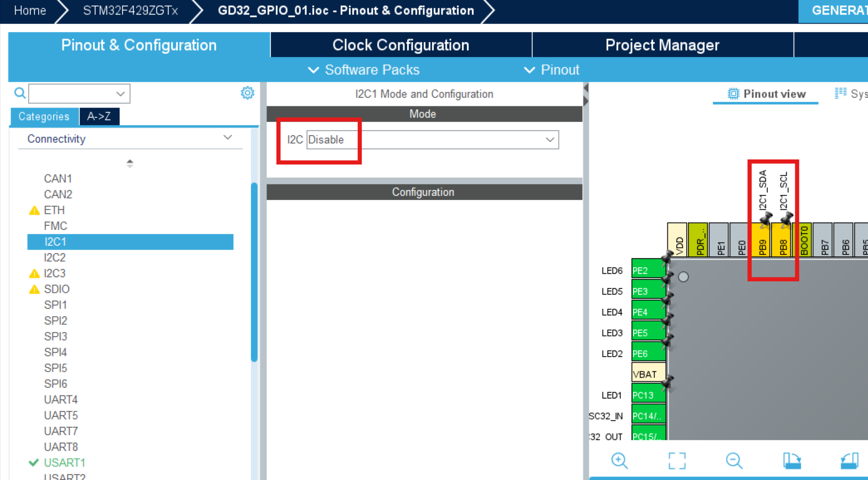Select UART4 in the peripheral list

61,400
